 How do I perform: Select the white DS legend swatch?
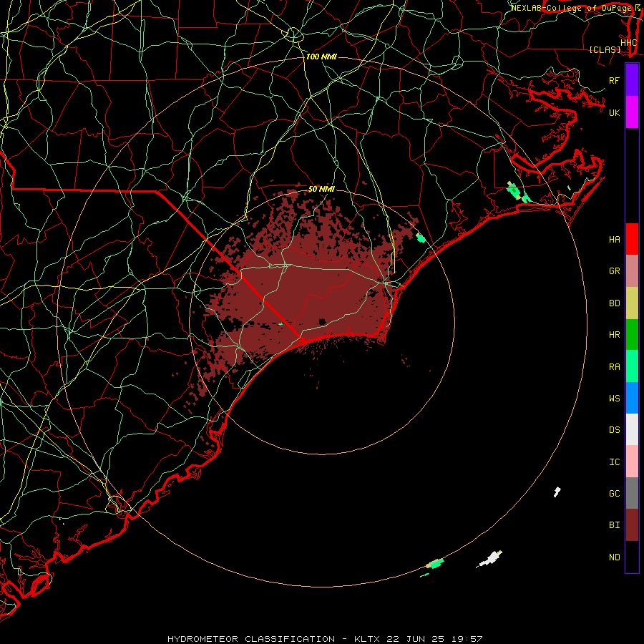pyautogui.click(x=632, y=429)
